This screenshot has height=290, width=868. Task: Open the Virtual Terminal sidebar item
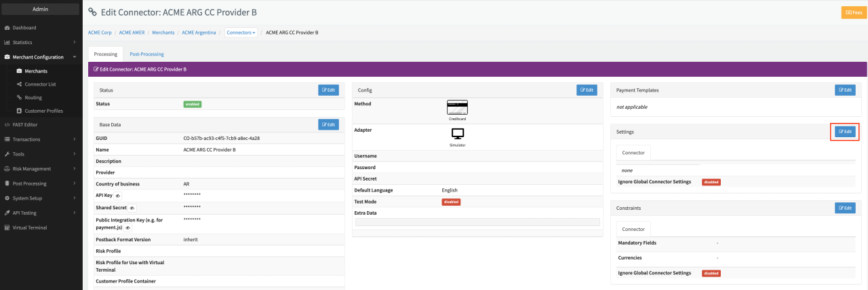pos(30,228)
